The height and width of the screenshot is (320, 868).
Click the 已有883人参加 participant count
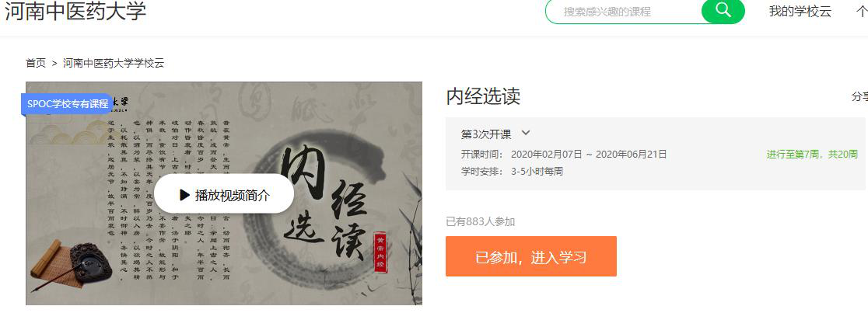tap(481, 221)
